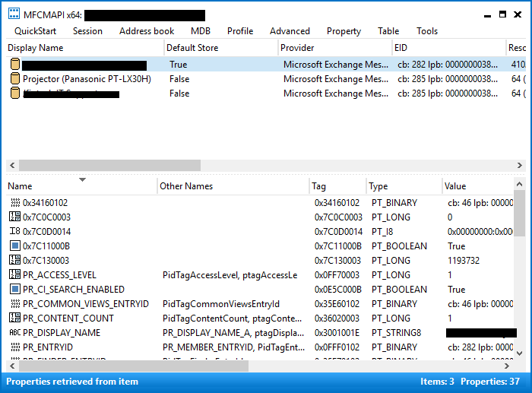The image size is (532, 393).
Task: Open the Property menu
Action: [344, 31]
